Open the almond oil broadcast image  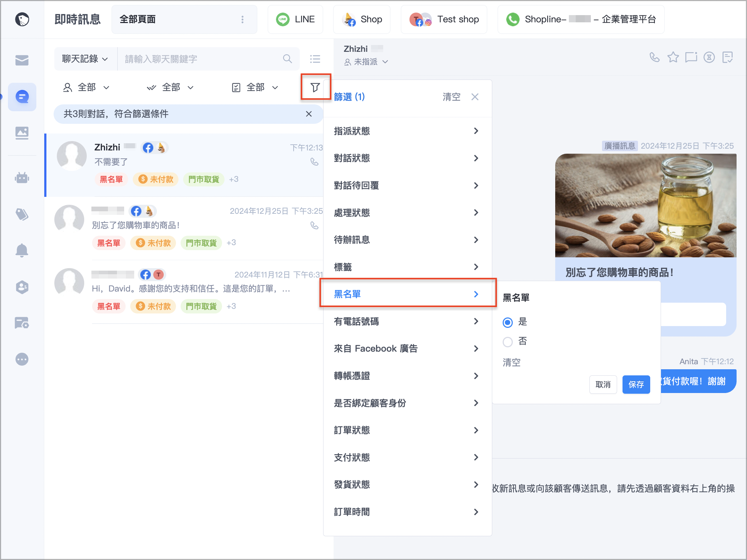[x=646, y=206]
